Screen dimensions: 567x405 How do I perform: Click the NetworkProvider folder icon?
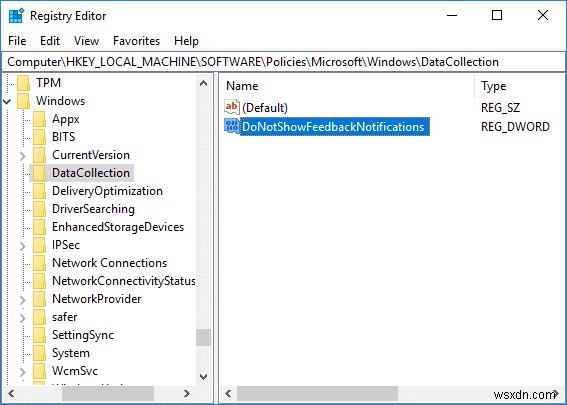point(39,299)
